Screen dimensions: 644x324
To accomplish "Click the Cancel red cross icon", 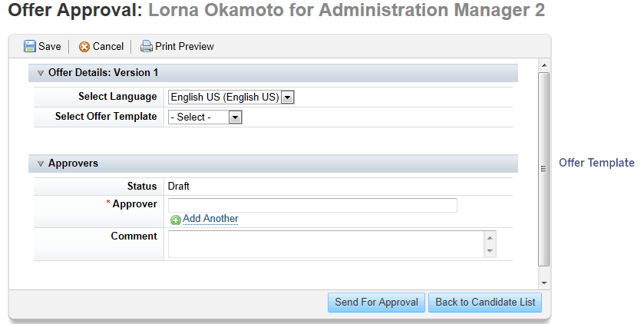I will click(x=84, y=47).
